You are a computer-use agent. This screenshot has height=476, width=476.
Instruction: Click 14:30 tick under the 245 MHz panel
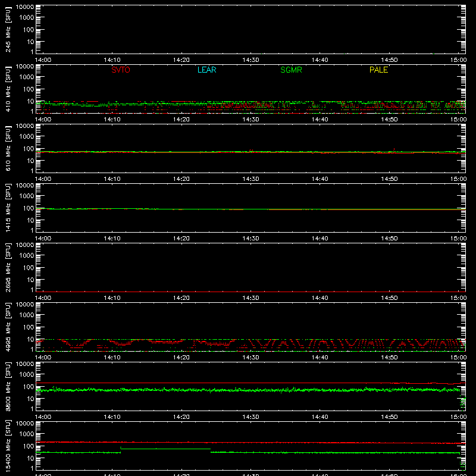click(x=250, y=60)
